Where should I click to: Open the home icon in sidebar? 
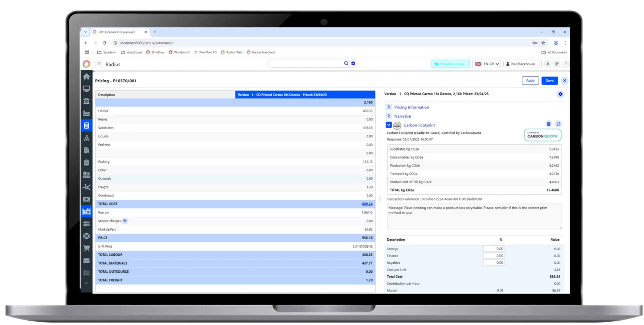(x=86, y=77)
